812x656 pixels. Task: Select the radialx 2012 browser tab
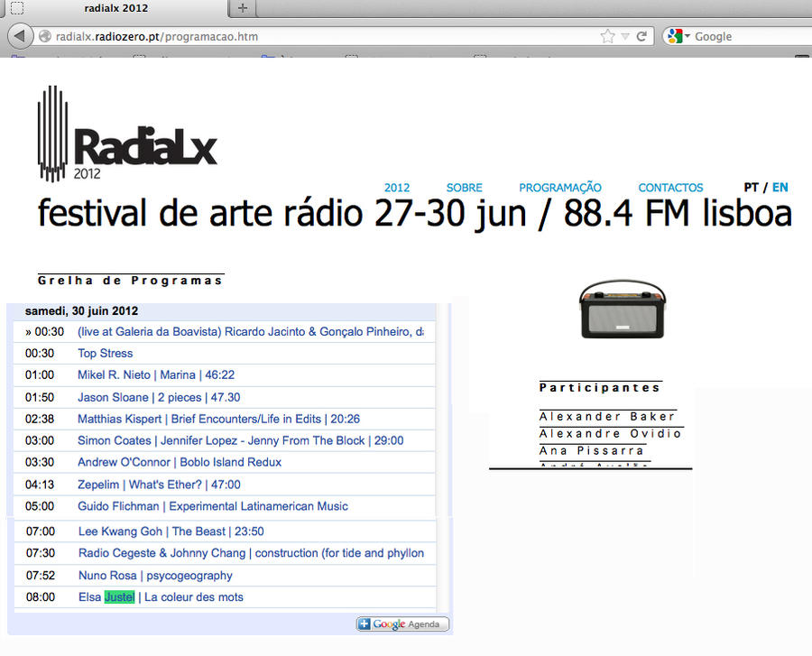(116, 8)
